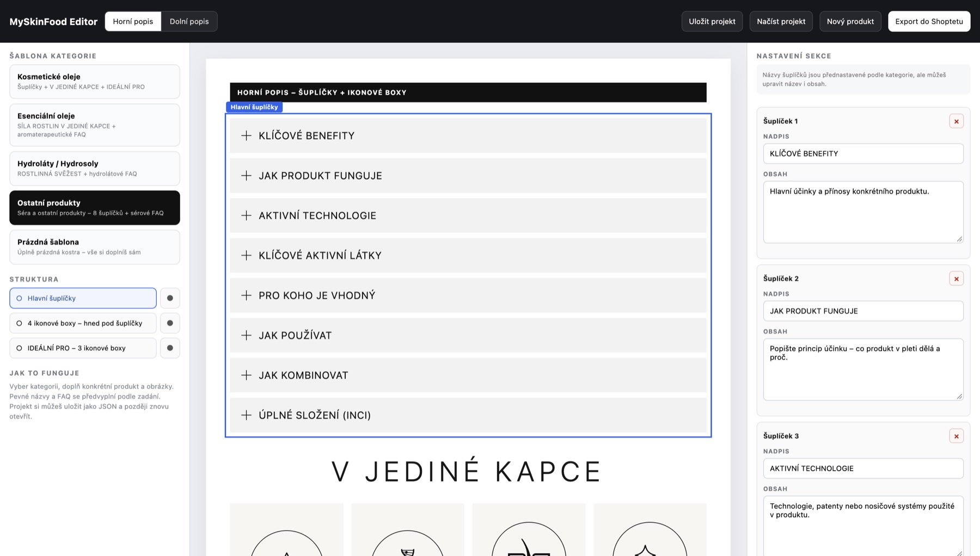Image resolution: width=980 pixels, height=556 pixels.
Task: Expand KLÍČOVÉ BENEFITY accordion
Action: point(468,135)
